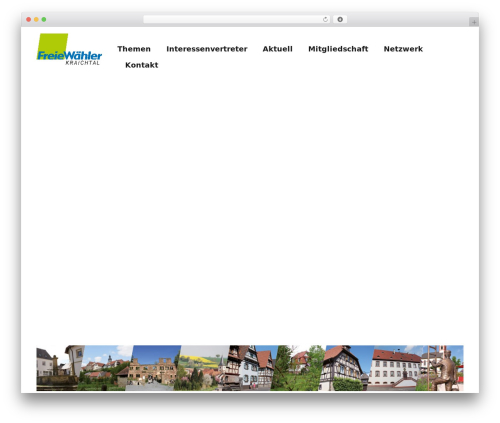The height and width of the screenshot is (423, 500).
Task: Reload the page with the refresh icon
Action: [325, 20]
